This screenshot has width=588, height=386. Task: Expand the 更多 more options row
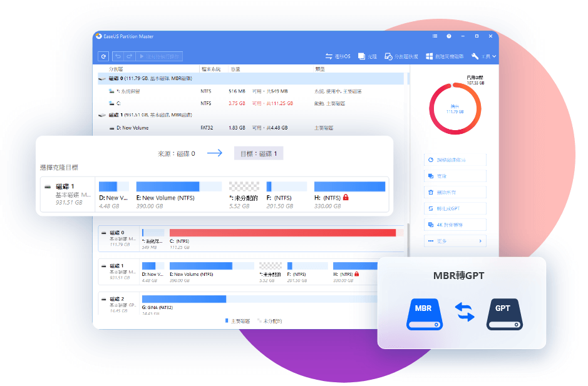(x=455, y=241)
